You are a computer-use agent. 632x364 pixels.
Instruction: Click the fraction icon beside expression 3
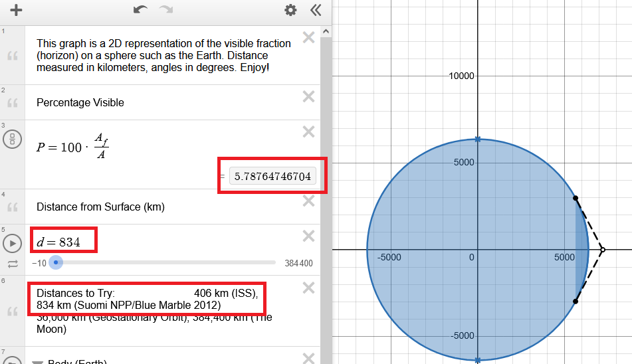(x=12, y=139)
